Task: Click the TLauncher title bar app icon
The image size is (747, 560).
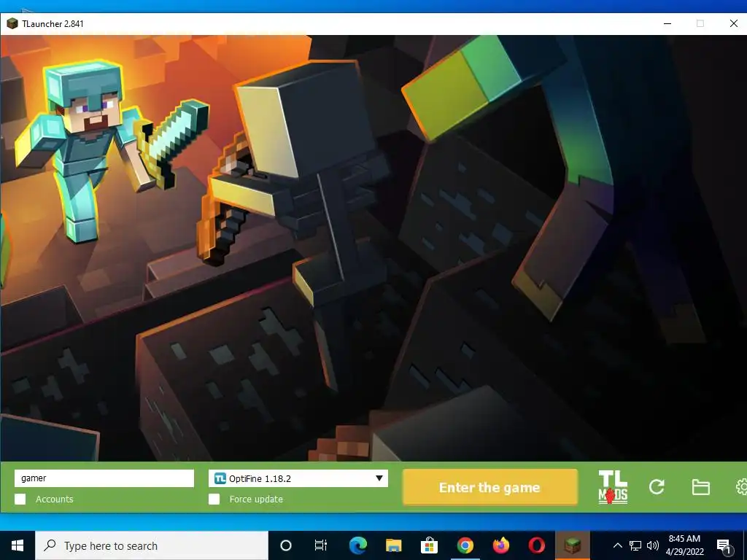Action: point(12,23)
